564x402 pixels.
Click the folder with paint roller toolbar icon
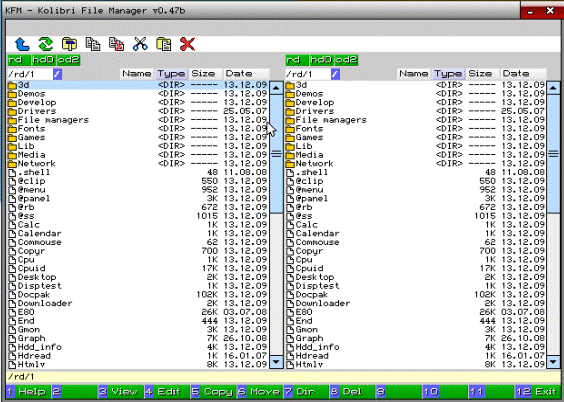[x=69, y=44]
